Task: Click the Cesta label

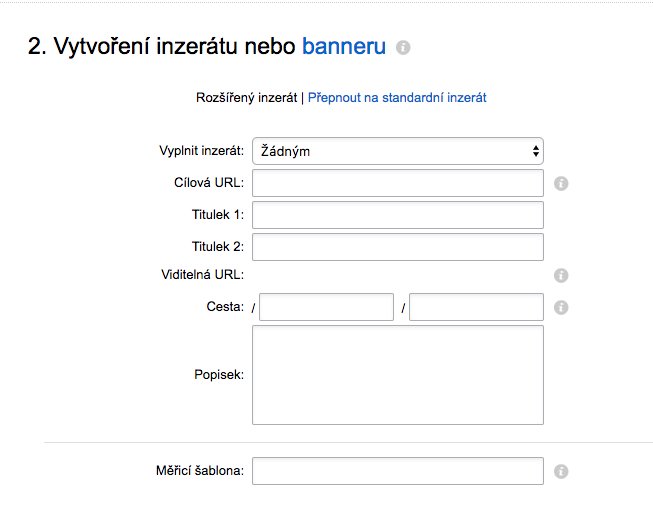Action: (x=225, y=307)
